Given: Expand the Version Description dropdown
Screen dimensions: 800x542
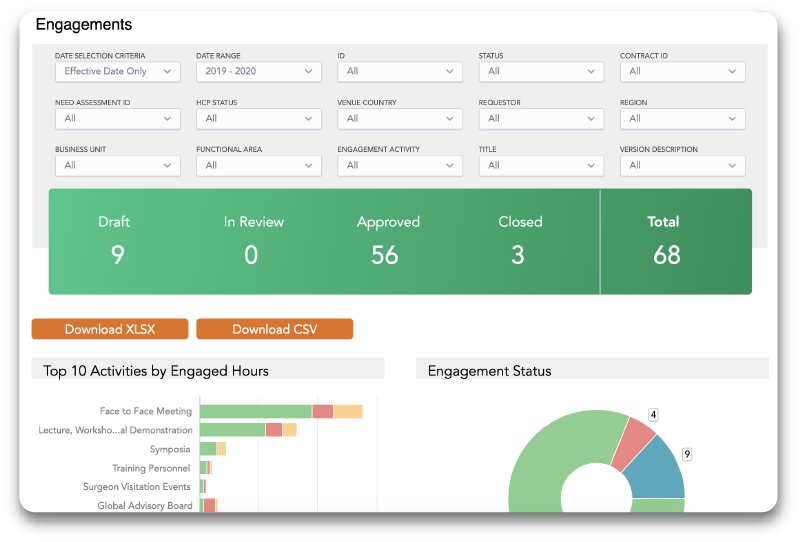Looking at the screenshot, I should 683,166.
